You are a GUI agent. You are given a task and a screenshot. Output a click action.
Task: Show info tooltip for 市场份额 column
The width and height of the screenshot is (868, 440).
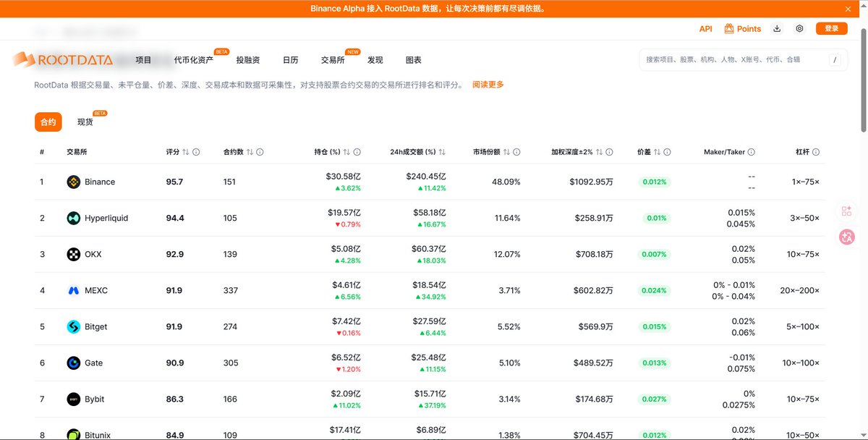(516, 152)
